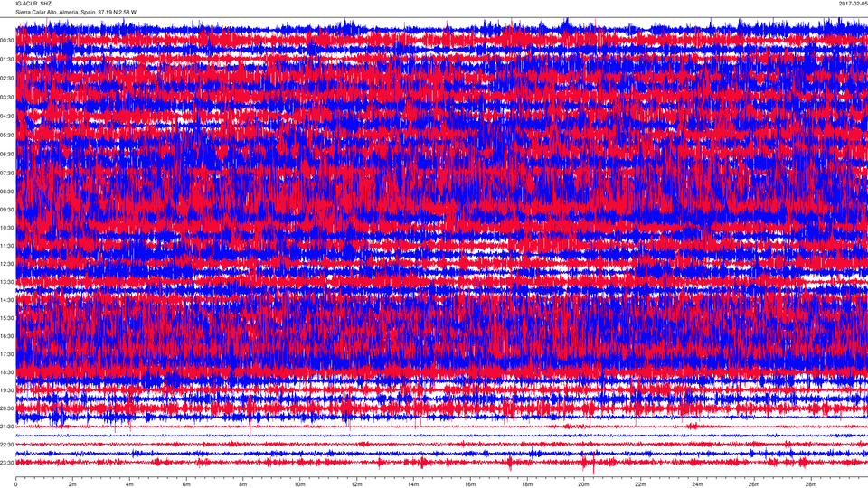Select the "14:30" time row label
868x488 pixels.
pos(7,300)
